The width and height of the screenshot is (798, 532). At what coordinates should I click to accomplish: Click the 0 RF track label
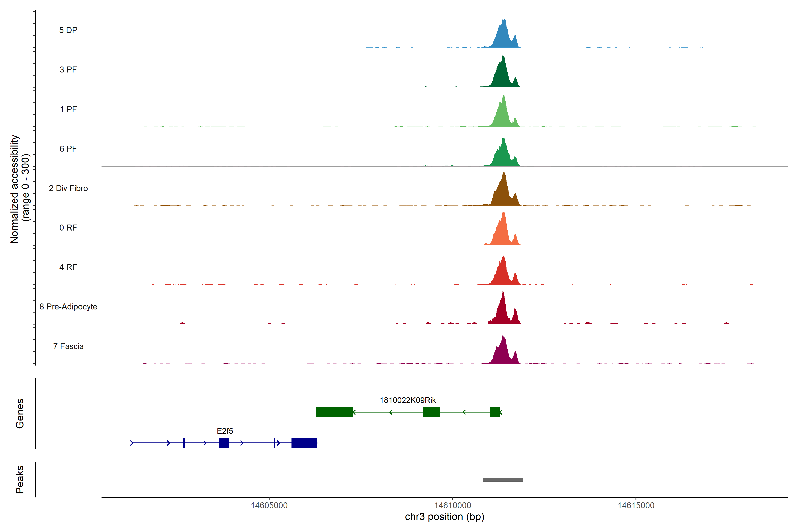tap(68, 228)
